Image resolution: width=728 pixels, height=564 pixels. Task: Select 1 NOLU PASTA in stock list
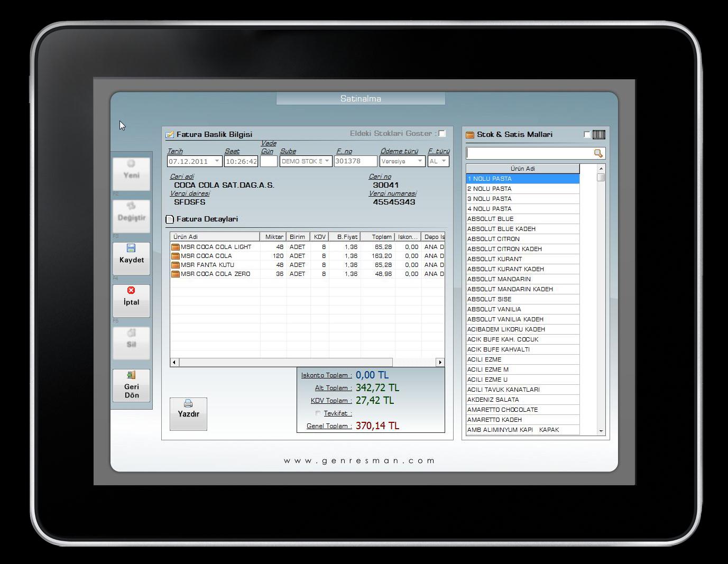pyautogui.click(x=523, y=179)
